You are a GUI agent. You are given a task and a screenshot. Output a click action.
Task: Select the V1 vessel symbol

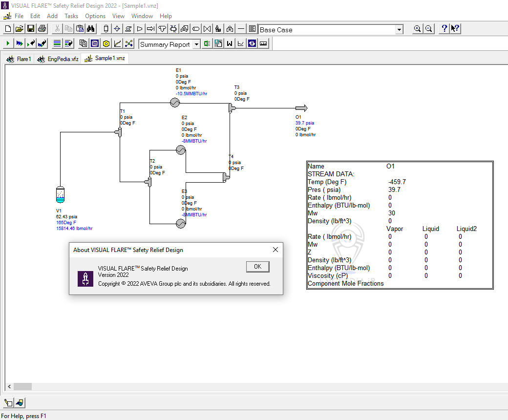click(60, 194)
